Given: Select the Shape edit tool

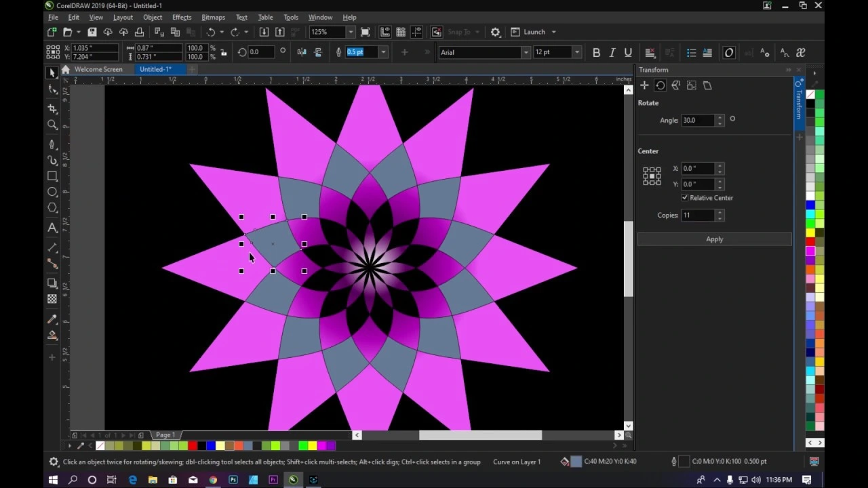Looking at the screenshot, I should point(52,90).
